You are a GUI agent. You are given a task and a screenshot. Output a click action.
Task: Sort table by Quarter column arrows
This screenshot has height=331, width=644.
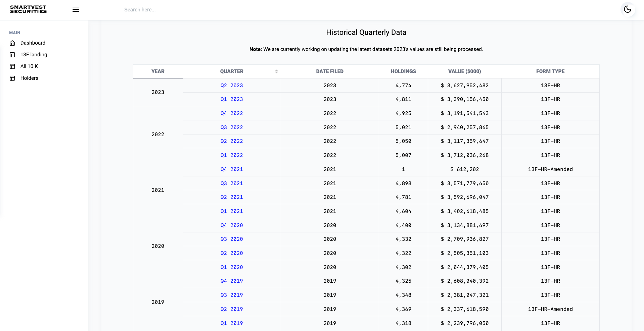tap(276, 71)
